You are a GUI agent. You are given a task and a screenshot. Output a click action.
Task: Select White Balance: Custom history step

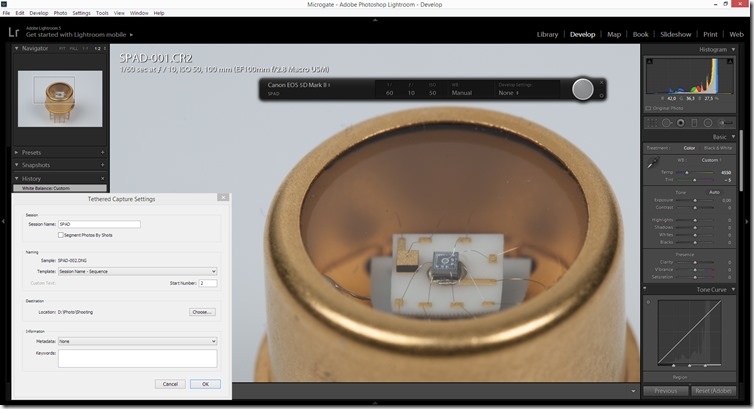coord(60,188)
